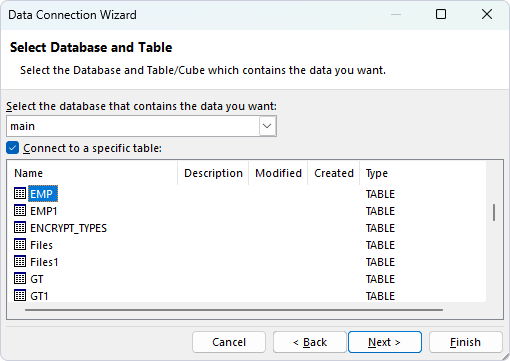Screen dimensions: 510x361
Task: Click the Description column header
Action: (x=213, y=173)
